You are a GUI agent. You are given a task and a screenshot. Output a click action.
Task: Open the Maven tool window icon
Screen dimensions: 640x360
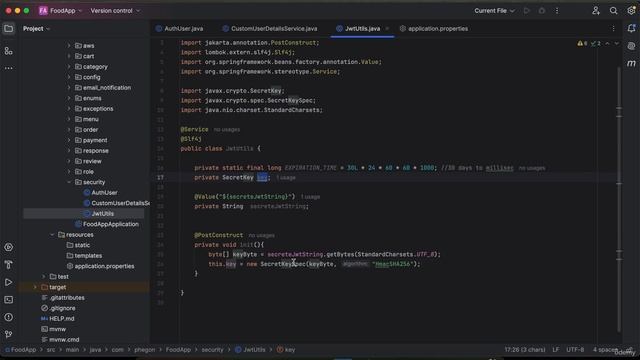pyautogui.click(x=631, y=63)
